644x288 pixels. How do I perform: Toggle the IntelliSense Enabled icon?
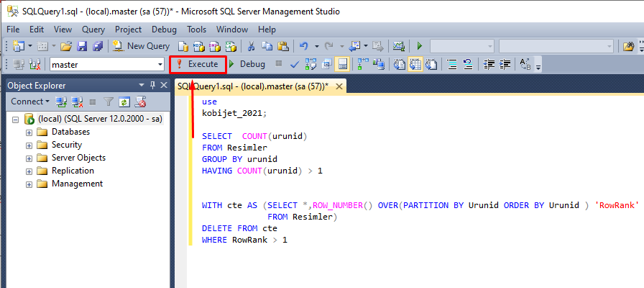pyautogui.click(x=342, y=64)
